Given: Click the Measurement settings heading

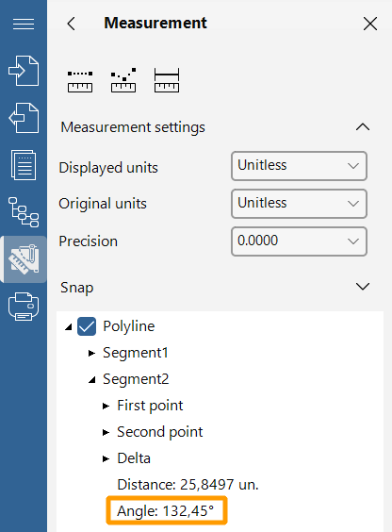Looking at the screenshot, I should [133, 127].
